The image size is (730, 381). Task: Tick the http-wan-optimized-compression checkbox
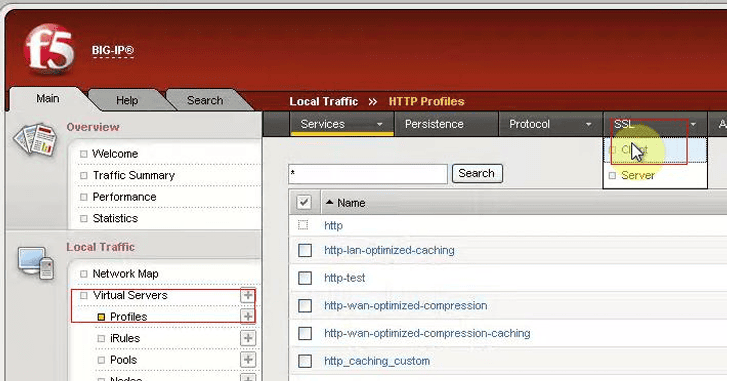click(305, 306)
